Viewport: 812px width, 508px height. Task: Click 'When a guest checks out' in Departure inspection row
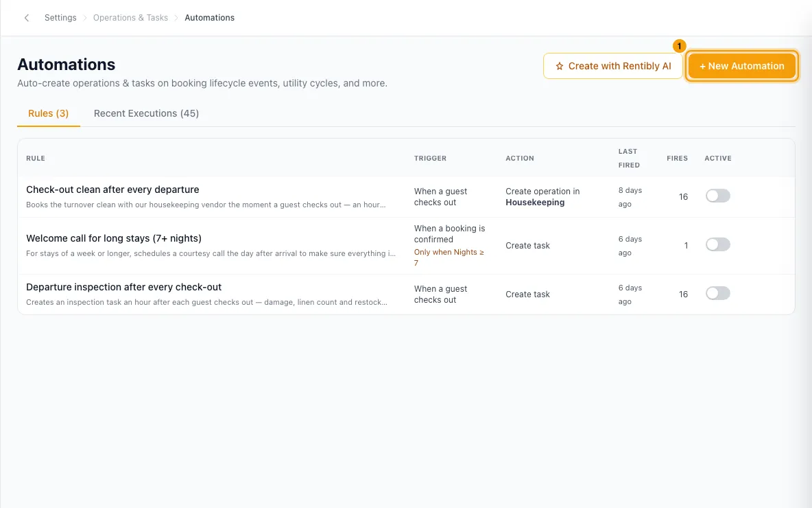(441, 295)
